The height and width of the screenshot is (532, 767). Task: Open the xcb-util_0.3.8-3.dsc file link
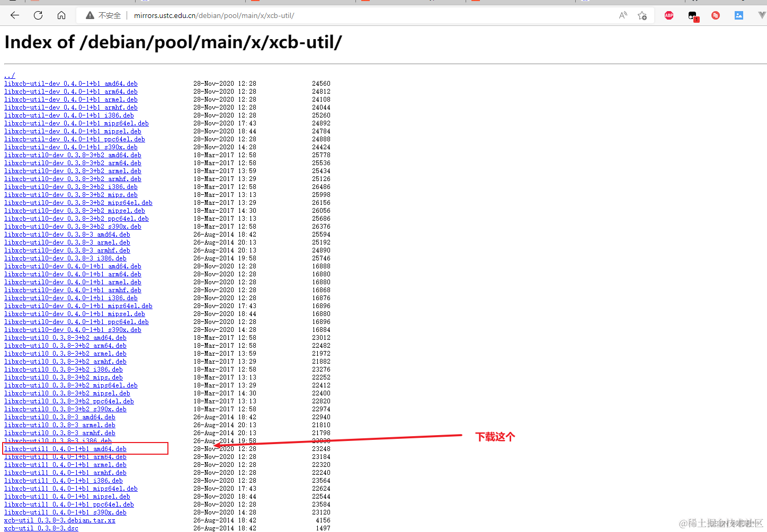(41, 528)
